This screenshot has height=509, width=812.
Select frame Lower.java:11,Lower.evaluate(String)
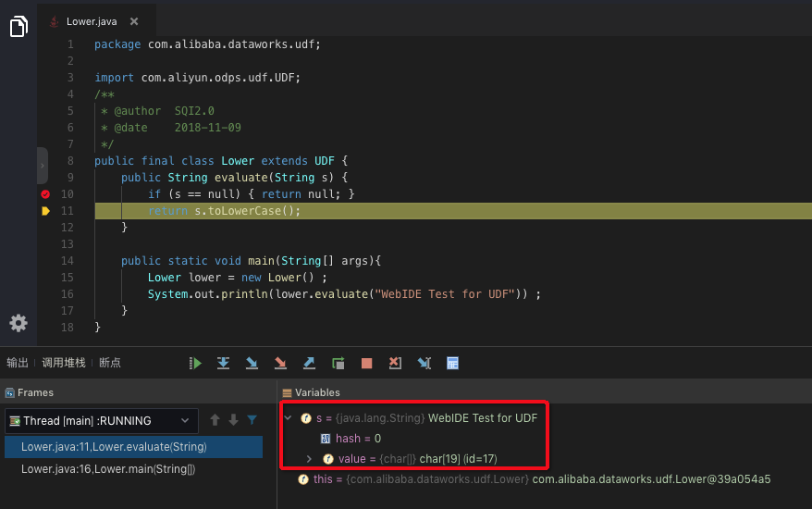(x=133, y=447)
